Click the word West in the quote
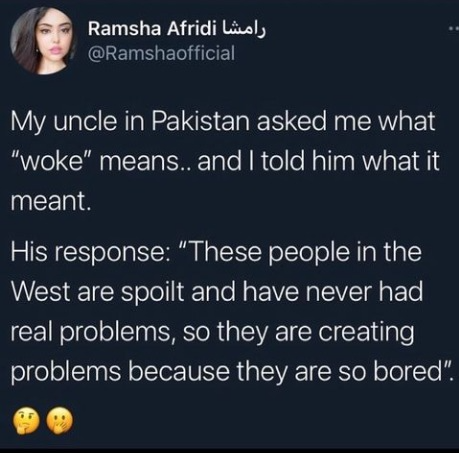This screenshot has width=459, height=453. (x=42, y=292)
